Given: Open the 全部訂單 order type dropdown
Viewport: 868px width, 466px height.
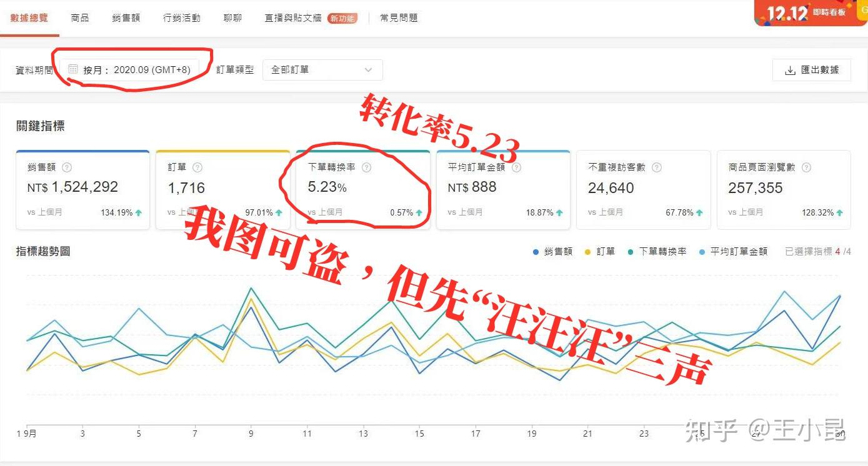Looking at the screenshot, I should (x=322, y=70).
